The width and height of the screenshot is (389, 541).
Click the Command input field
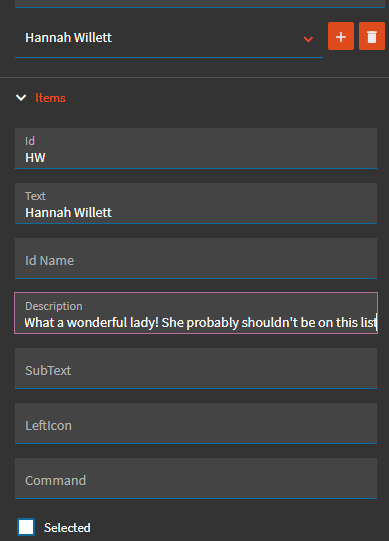point(196,478)
